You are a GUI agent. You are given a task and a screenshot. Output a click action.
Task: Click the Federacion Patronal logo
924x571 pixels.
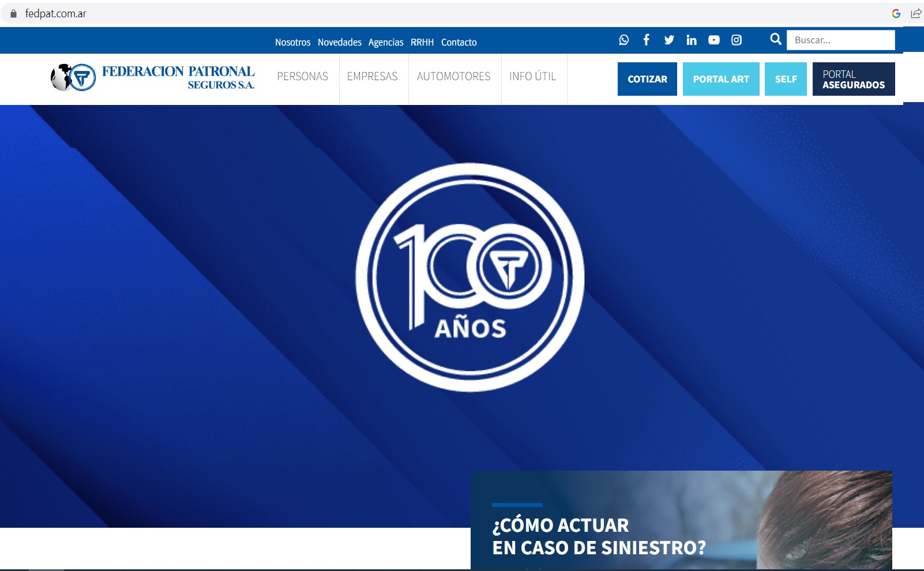click(x=153, y=77)
